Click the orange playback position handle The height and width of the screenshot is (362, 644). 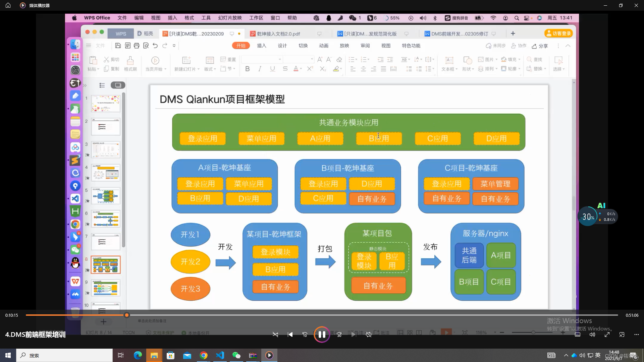coord(126,315)
